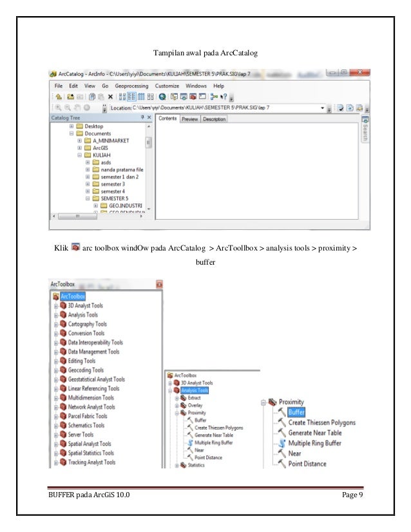Open ArcToolbox window from the toolbar

click(193, 97)
